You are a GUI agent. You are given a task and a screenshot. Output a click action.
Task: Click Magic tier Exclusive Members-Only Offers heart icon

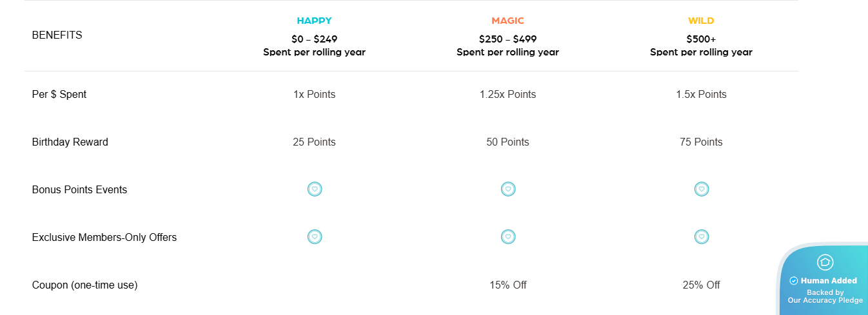point(508,237)
